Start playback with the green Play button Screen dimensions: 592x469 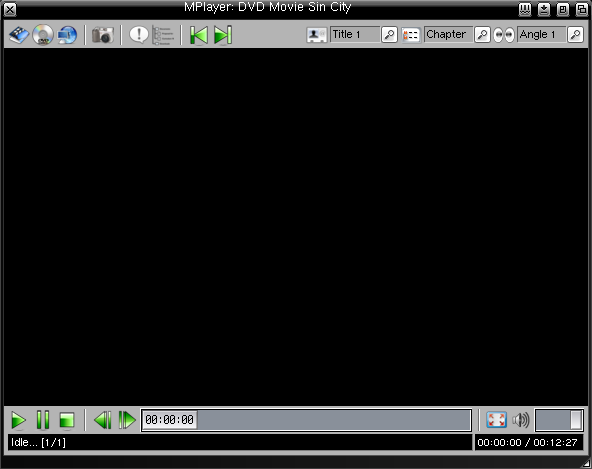point(18,420)
